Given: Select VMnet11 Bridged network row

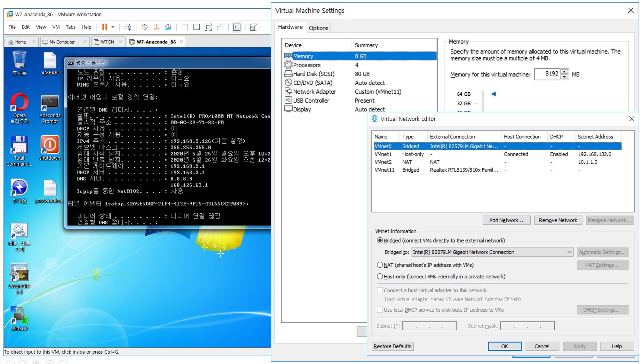Looking at the screenshot, I should point(498,170).
